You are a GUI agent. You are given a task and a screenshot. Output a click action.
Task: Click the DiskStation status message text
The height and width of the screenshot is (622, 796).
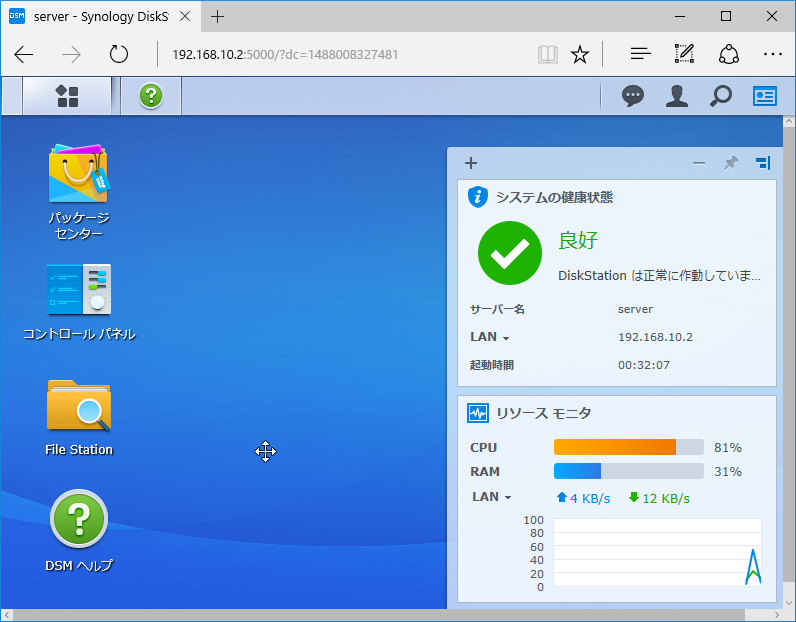(x=659, y=276)
